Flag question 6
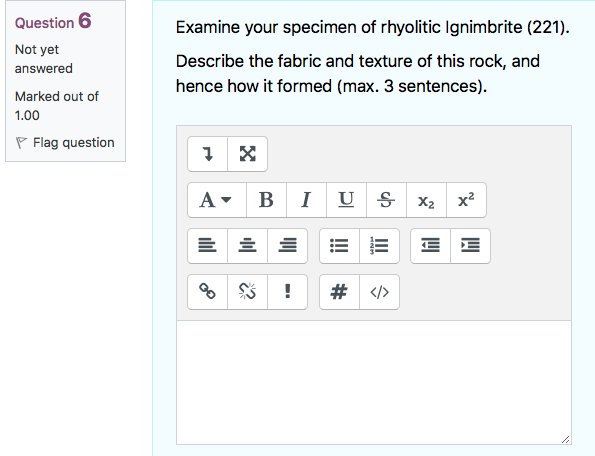The width and height of the screenshot is (595, 456). coord(65,143)
